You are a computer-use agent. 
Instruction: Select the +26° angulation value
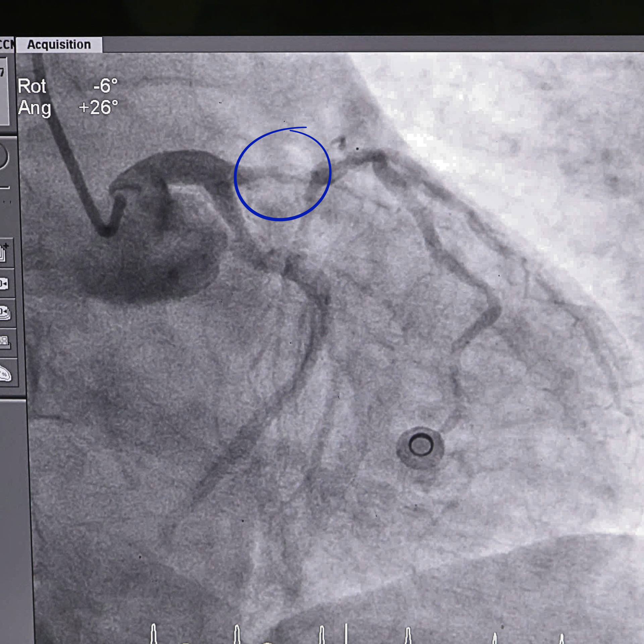98,108
